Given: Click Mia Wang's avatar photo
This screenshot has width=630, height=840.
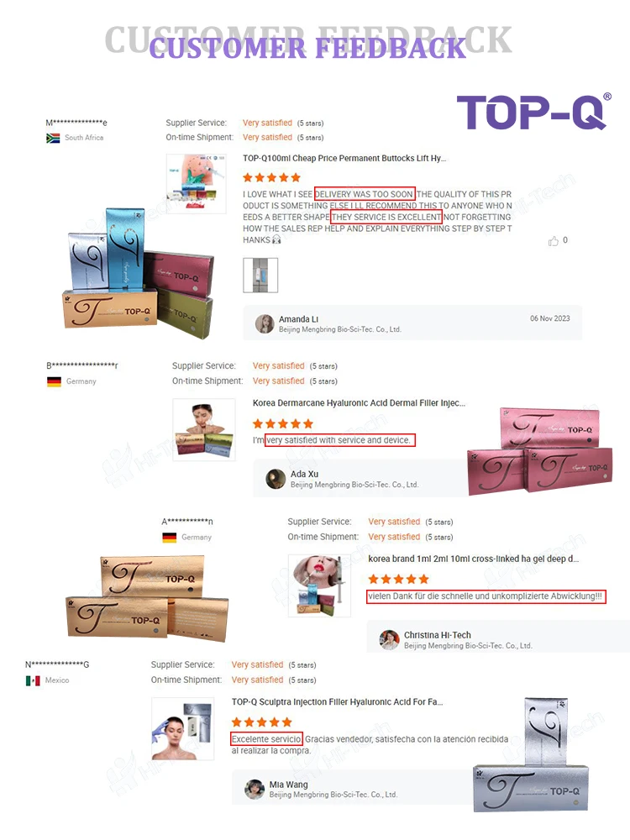Looking at the screenshot, I should [x=255, y=789].
